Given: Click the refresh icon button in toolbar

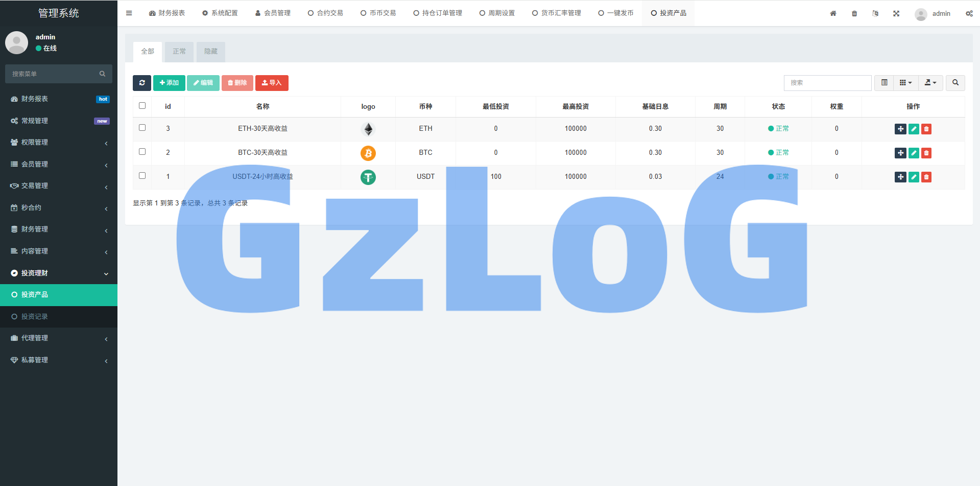Looking at the screenshot, I should point(142,83).
